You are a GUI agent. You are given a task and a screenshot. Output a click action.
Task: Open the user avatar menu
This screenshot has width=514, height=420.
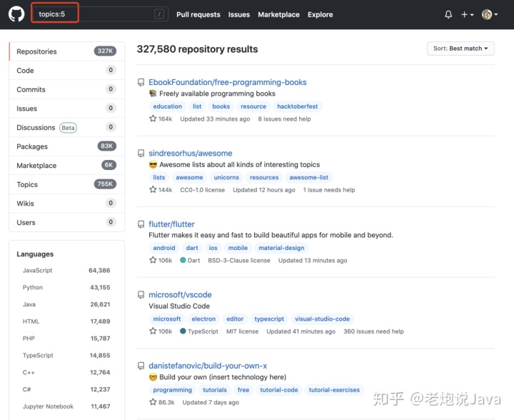(490, 14)
